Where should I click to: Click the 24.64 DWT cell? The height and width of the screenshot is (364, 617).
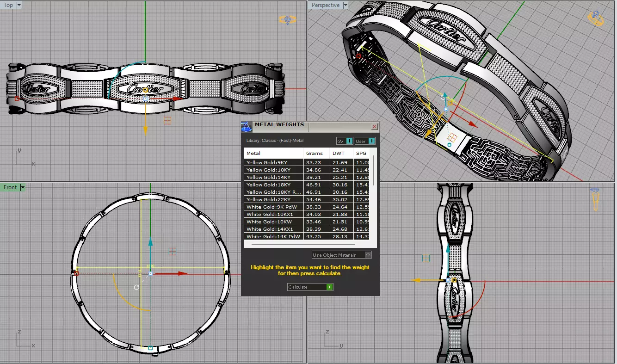tap(341, 207)
